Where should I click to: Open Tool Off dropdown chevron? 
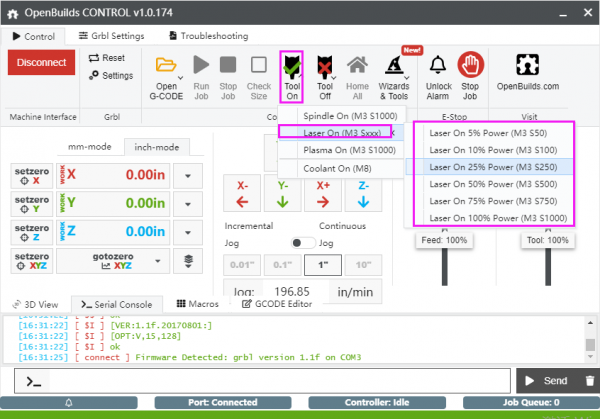(334, 78)
